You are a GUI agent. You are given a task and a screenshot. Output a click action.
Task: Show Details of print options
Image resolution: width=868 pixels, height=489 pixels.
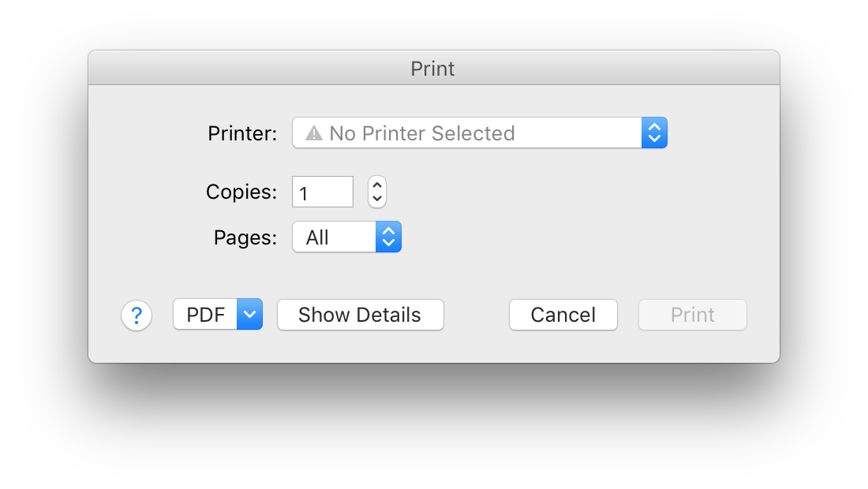361,315
